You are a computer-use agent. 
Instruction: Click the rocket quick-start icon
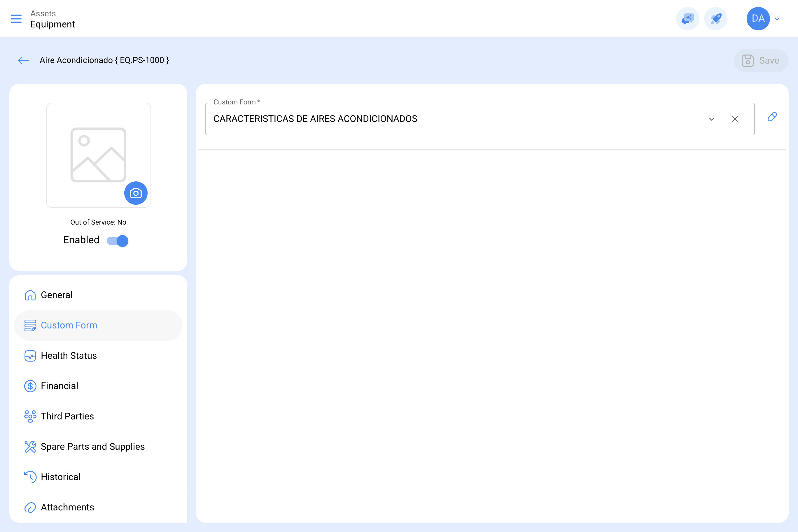pyautogui.click(x=715, y=19)
